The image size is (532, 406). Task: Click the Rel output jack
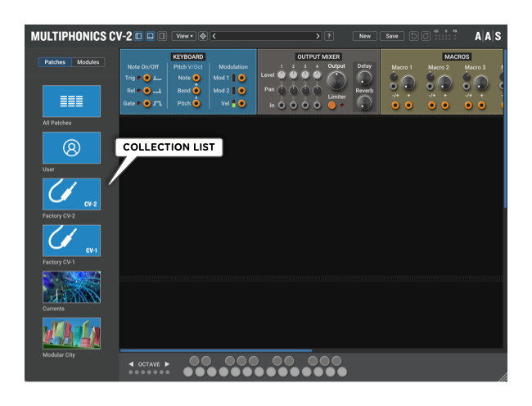point(147,91)
